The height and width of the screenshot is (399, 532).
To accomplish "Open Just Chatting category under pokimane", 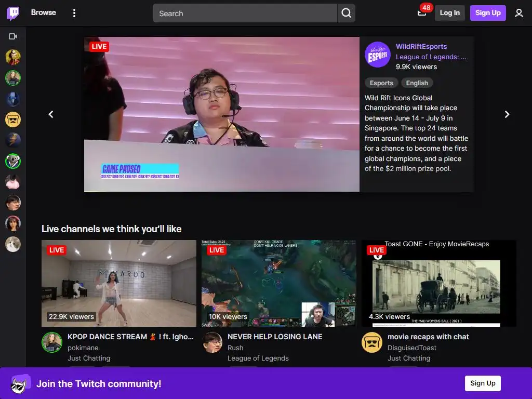I will pos(89,358).
